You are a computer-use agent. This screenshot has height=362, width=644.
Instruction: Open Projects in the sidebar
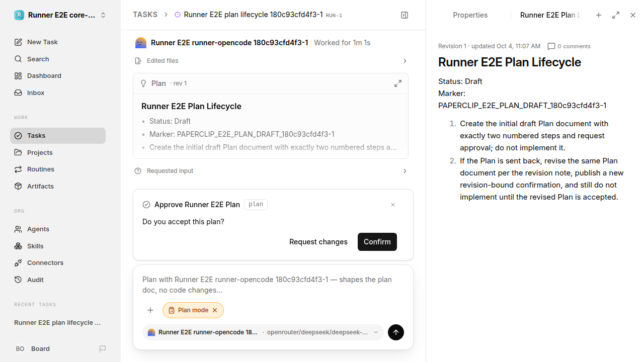click(x=58, y=152)
